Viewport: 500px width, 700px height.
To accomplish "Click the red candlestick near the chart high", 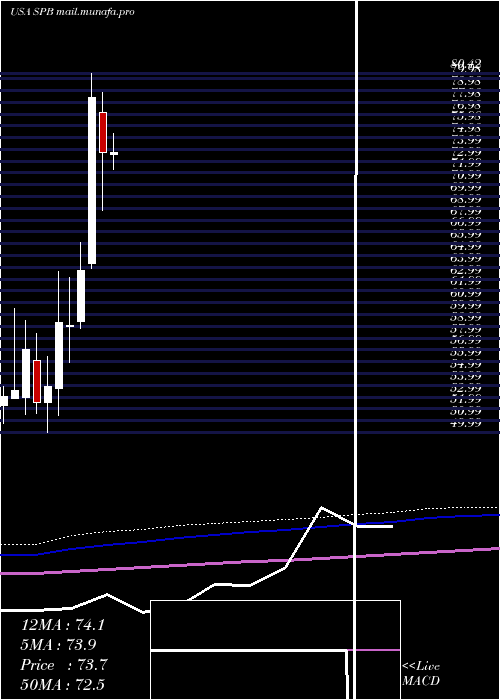I will coord(103,132).
